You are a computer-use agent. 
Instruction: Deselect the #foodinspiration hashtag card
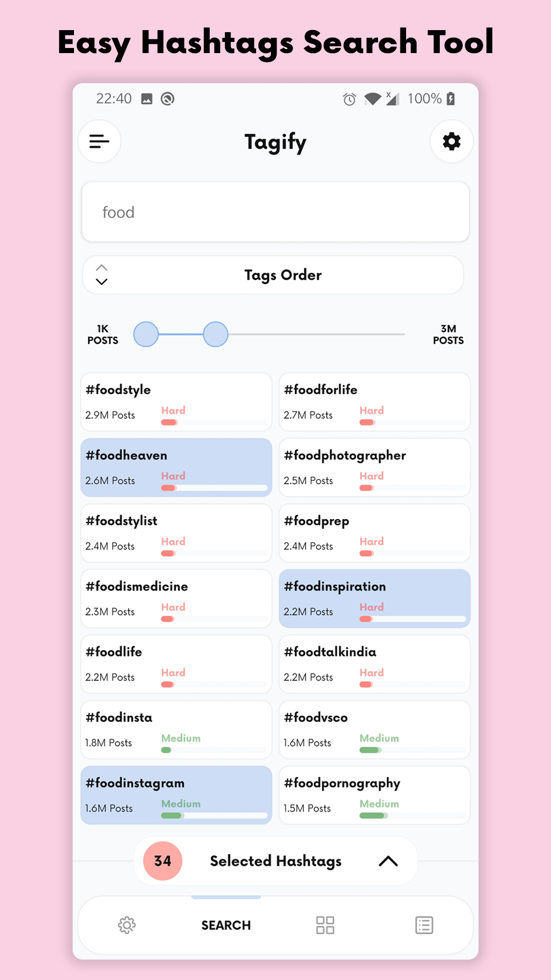(x=374, y=599)
